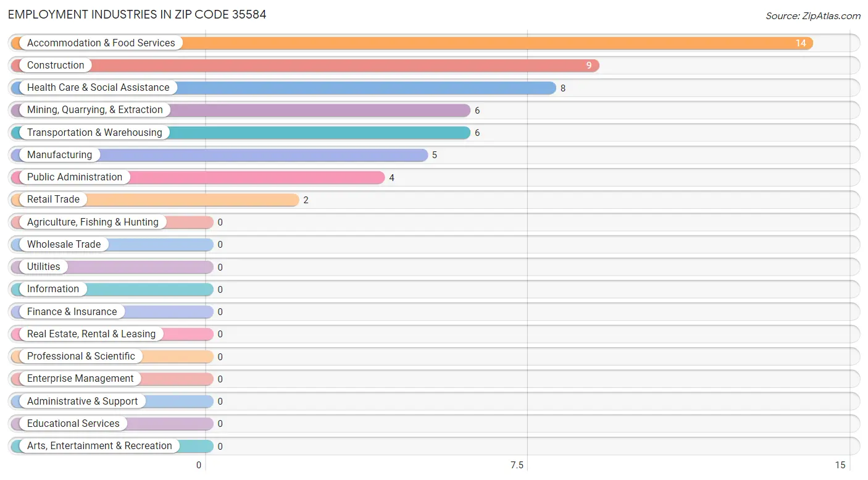Select the Wholesale Trade label
Image resolution: width=868 pixels, height=480 pixels.
64,244
